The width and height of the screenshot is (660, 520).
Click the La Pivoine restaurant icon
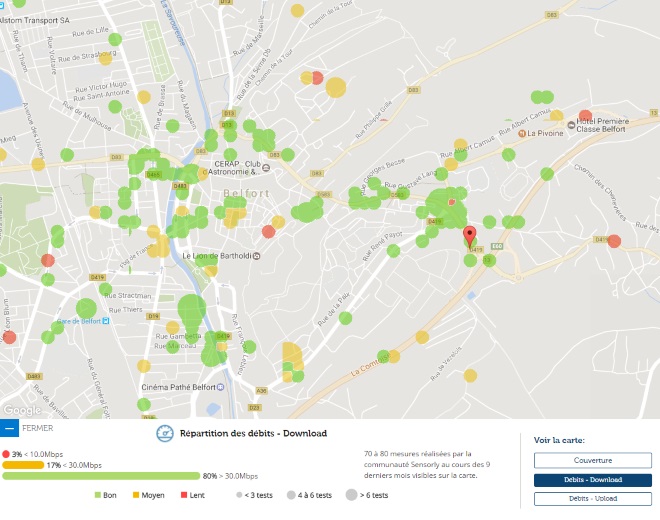coord(519,132)
